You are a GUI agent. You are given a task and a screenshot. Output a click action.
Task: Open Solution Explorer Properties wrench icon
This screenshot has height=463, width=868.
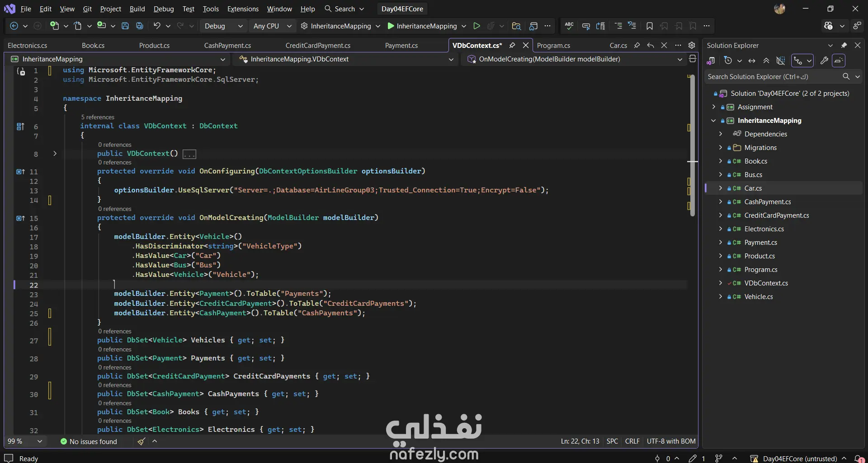(824, 61)
